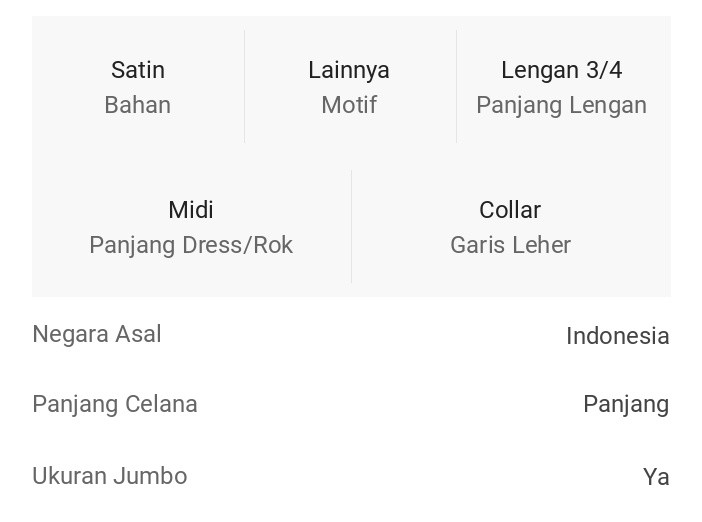Image resolution: width=702 pixels, height=522 pixels.
Task: Select the Panjang Lengan label
Action: click(x=561, y=105)
